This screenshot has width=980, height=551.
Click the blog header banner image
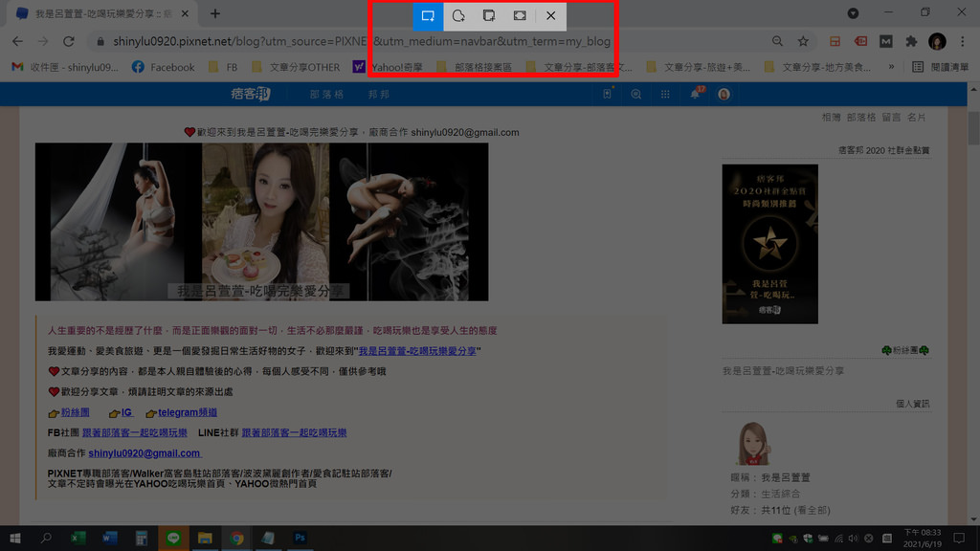pyautogui.click(x=261, y=222)
